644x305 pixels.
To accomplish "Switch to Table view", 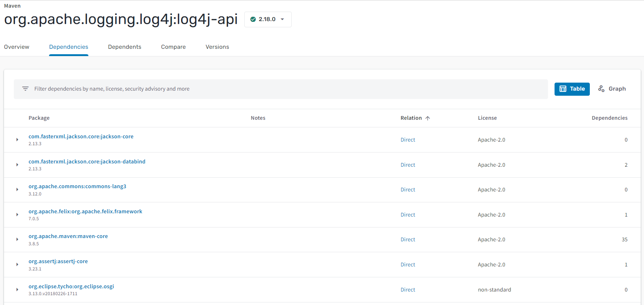I will pos(572,89).
